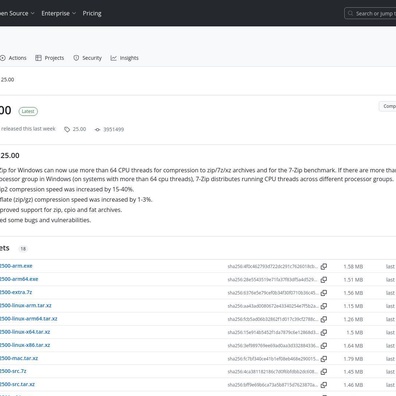This screenshot has width=396, height=396.
Task: Download 2500-linux-x86.tar.xz asset
Action: (x=25, y=345)
